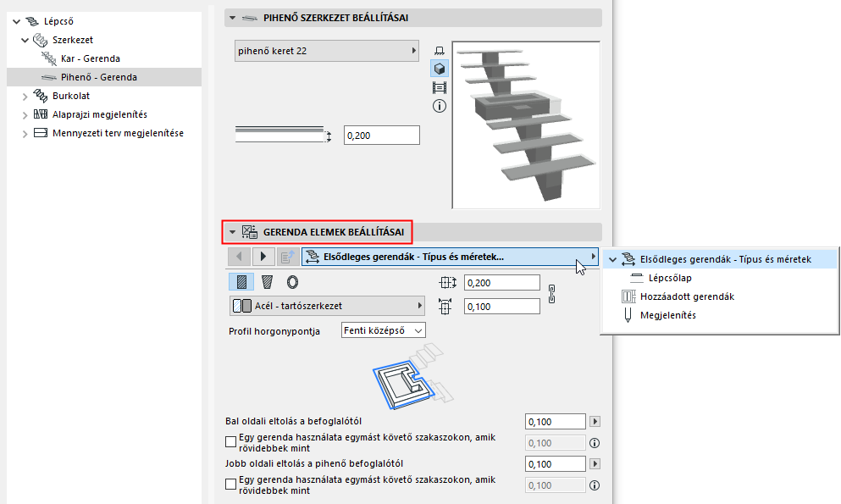Edit Bal oldali eltolás value field

pyautogui.click(x=555, y=422)
